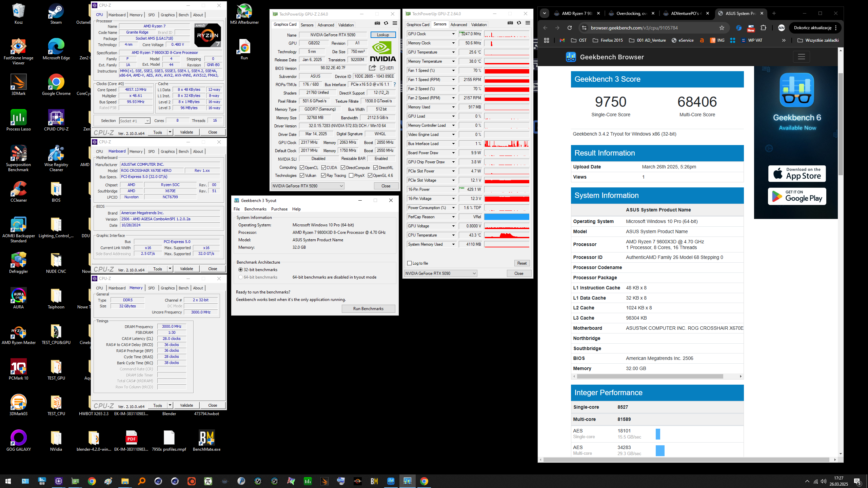Click the Get it on Google Play badge
The image size is (868, 488).
(x=797, y=196)
